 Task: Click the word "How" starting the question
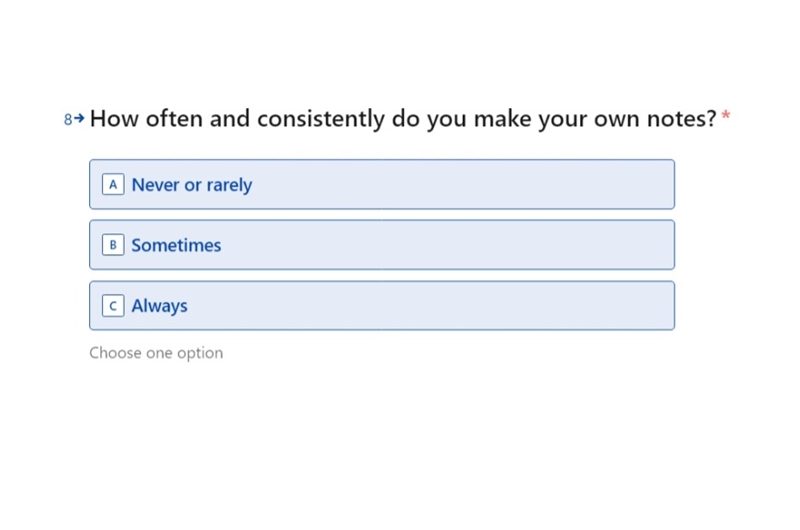114,119
